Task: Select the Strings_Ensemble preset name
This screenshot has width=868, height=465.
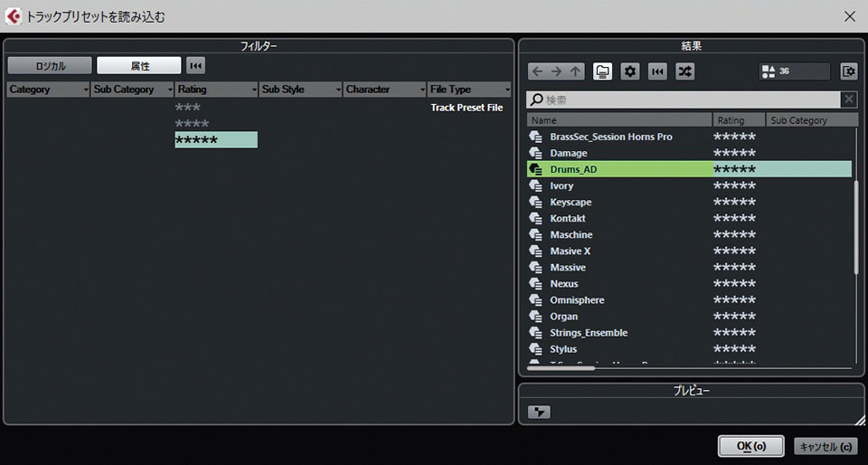Action: 589,333
